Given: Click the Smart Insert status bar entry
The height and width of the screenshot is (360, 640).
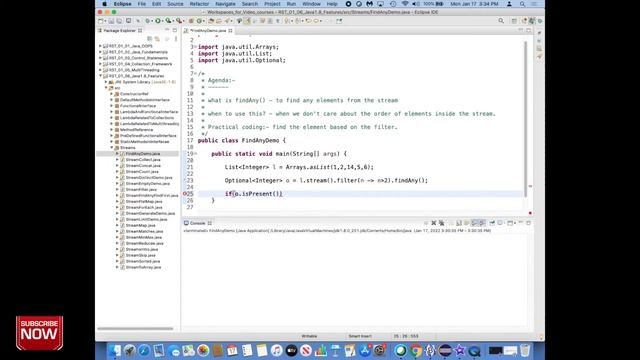Looking at the screenshot, I should [360, 336].
